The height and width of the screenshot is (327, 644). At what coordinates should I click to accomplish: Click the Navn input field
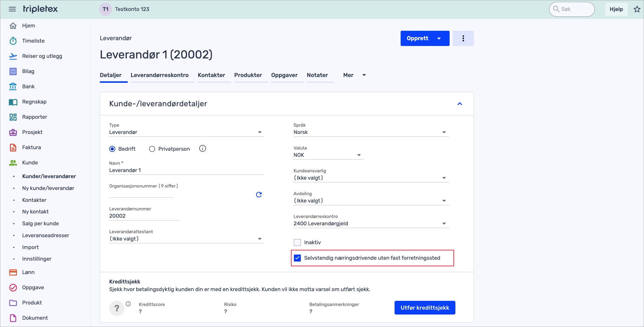[186, 170]
